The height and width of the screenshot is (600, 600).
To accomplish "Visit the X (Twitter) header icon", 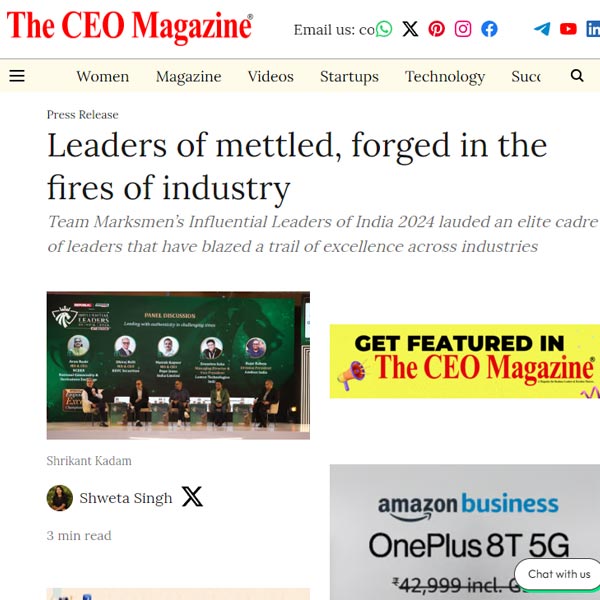I will point(410,29).
